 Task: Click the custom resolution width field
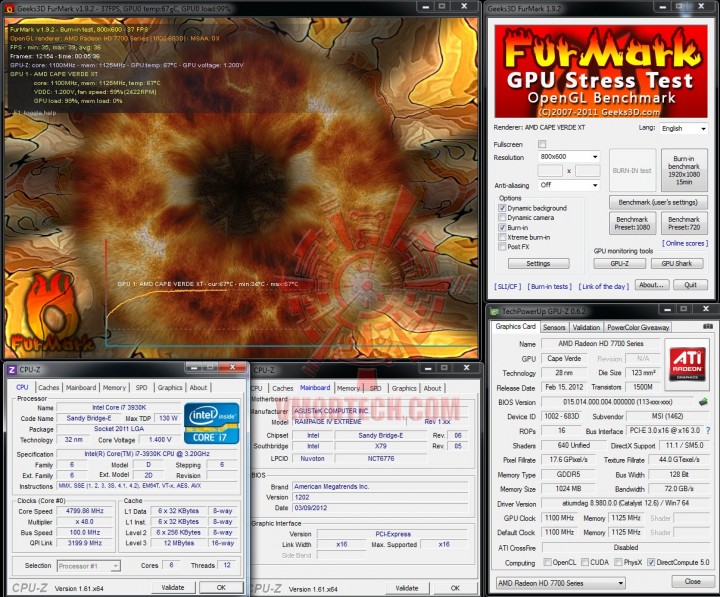click(550, 171)
